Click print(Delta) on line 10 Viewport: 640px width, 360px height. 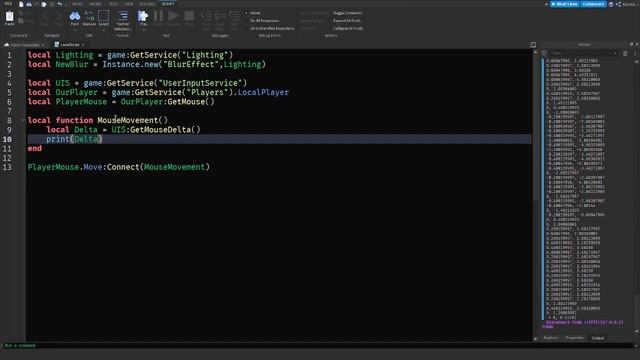[x=74, y=139]
